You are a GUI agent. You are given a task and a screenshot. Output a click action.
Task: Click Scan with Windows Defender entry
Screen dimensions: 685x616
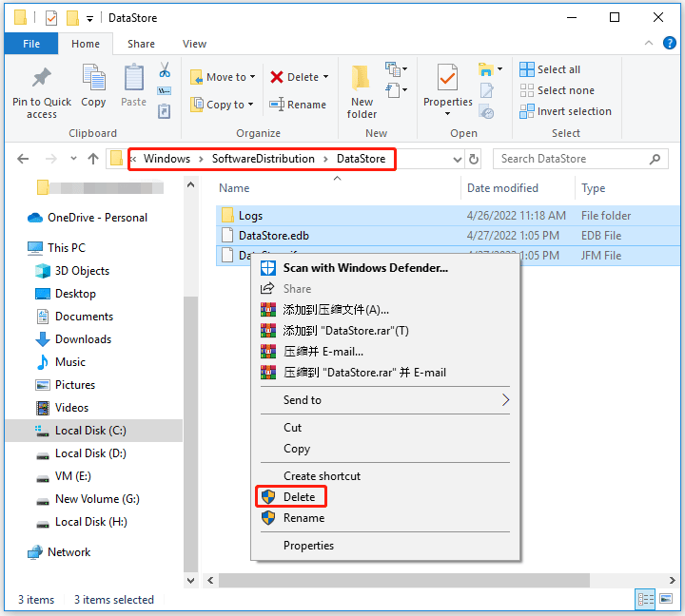[x=365, y=268]
